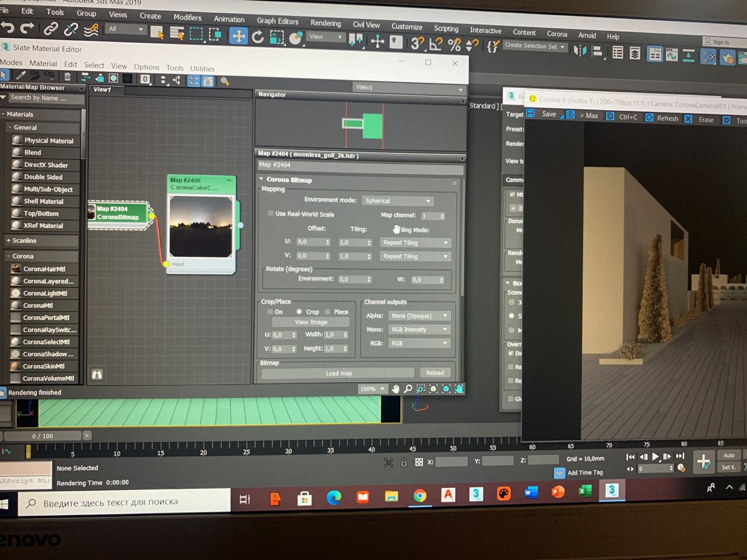Image resolution: width=747 pixels, height=560 pixels.
Task: Open the View1 dropdown in Slate editor
Action: [409, 87]
